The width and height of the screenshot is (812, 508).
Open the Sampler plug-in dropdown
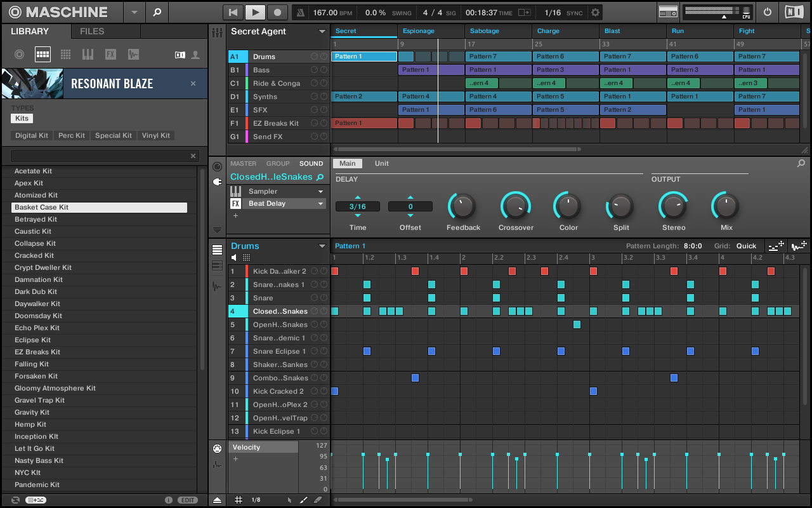(321, 192)
